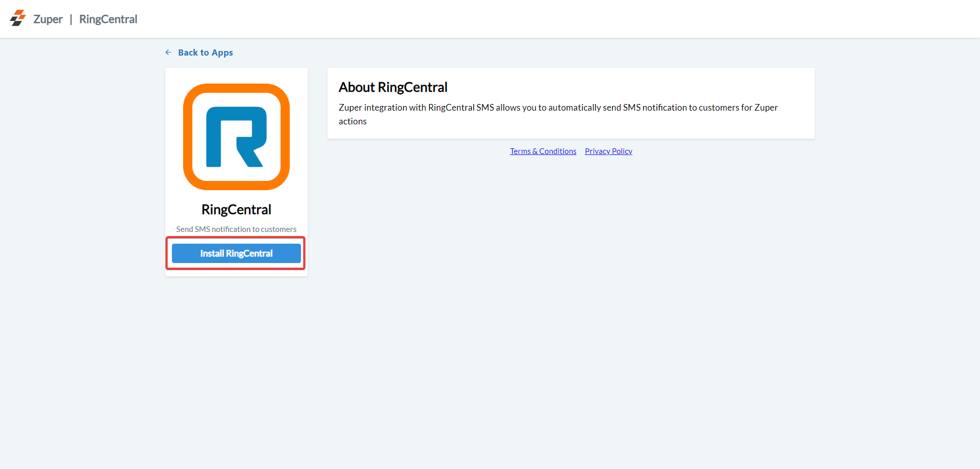Click the Zuper integration description paragraph
The height and width of the screenshot is (469, 980).
click(558, 114)
